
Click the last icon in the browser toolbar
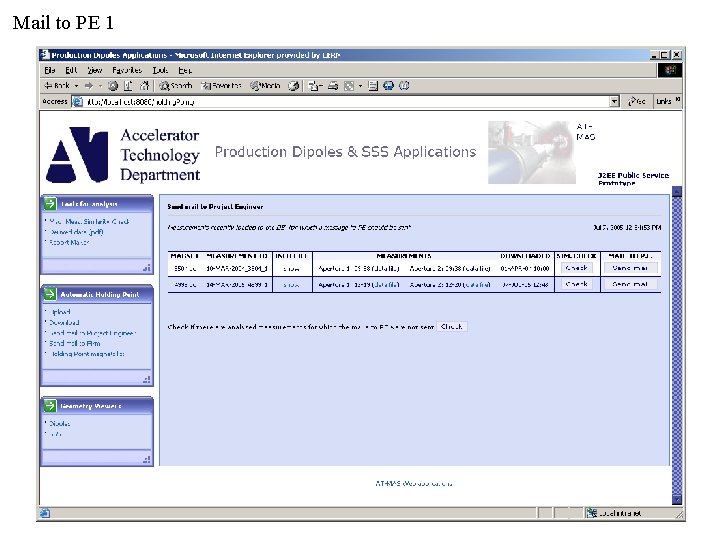coord(404,86)
